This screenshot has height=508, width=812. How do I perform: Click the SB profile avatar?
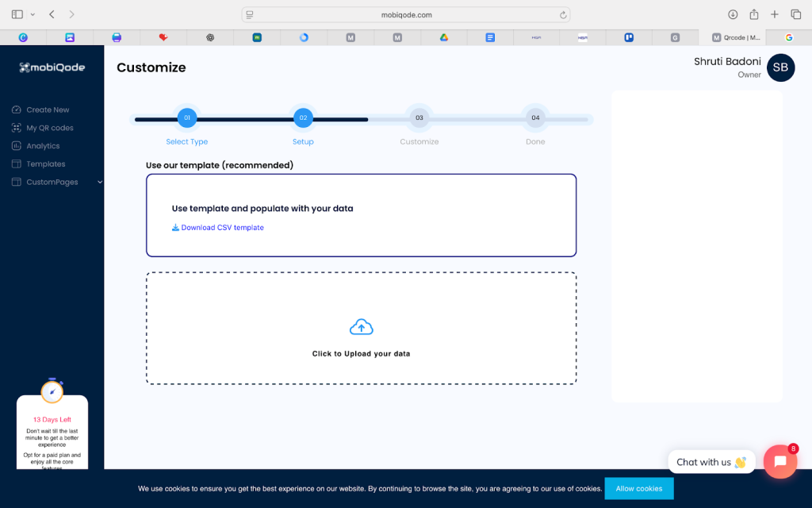[x=780, y=67]
